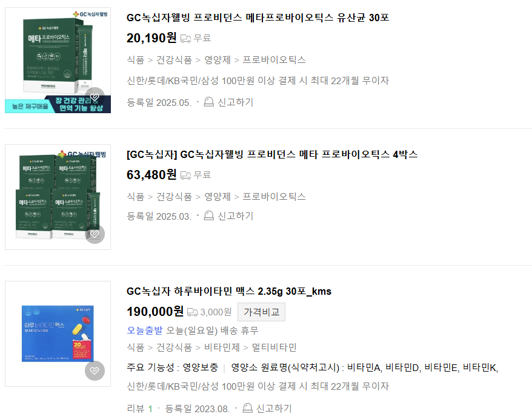Open 가격비교 price comparison button
The width and height of the screenshot is (532, 417).
point(261,312)
